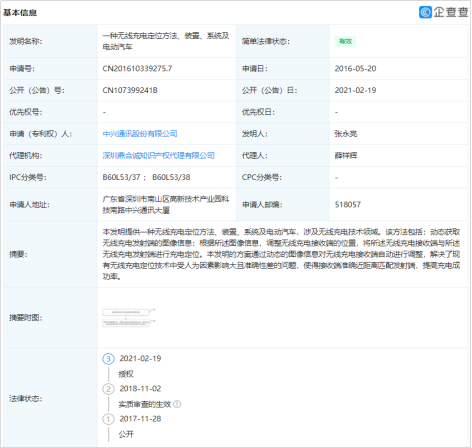
Task: Click IPC code B60L53/38
Action: coord(171,177)
